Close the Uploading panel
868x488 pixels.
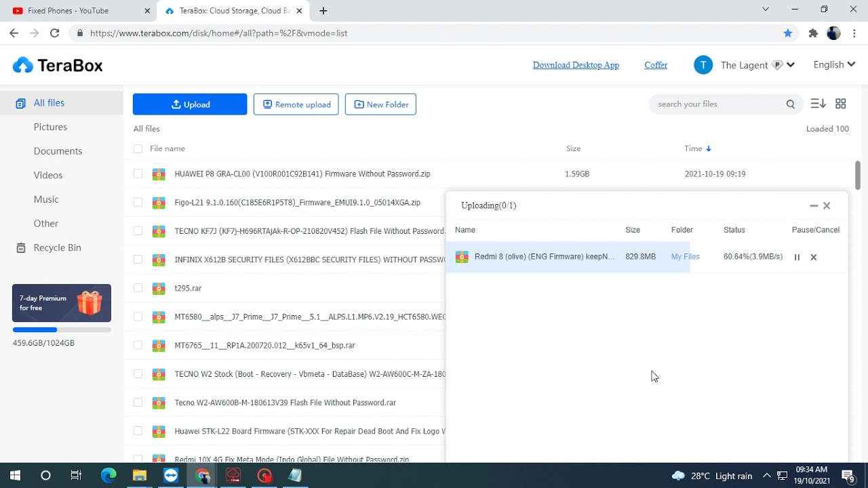coord(827,205)
